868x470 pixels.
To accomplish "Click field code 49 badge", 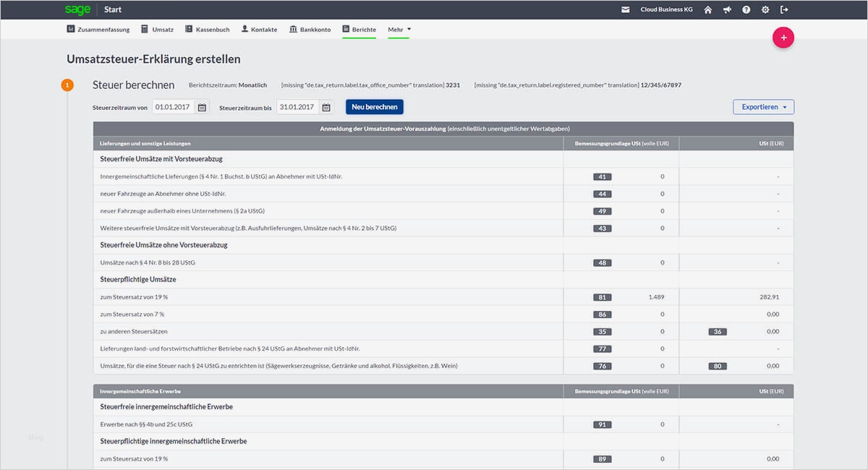I will pos(603,211).
